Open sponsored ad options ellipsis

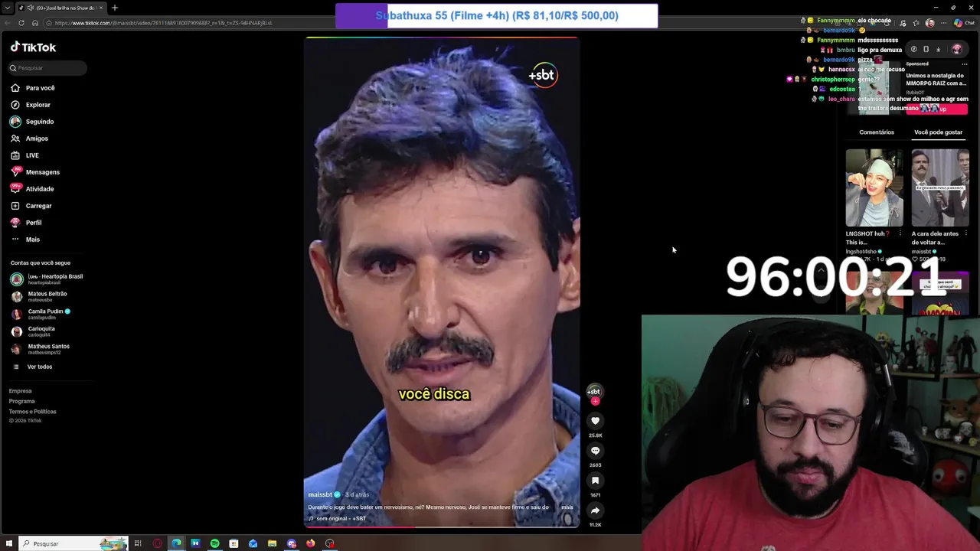tap(965, 64)
